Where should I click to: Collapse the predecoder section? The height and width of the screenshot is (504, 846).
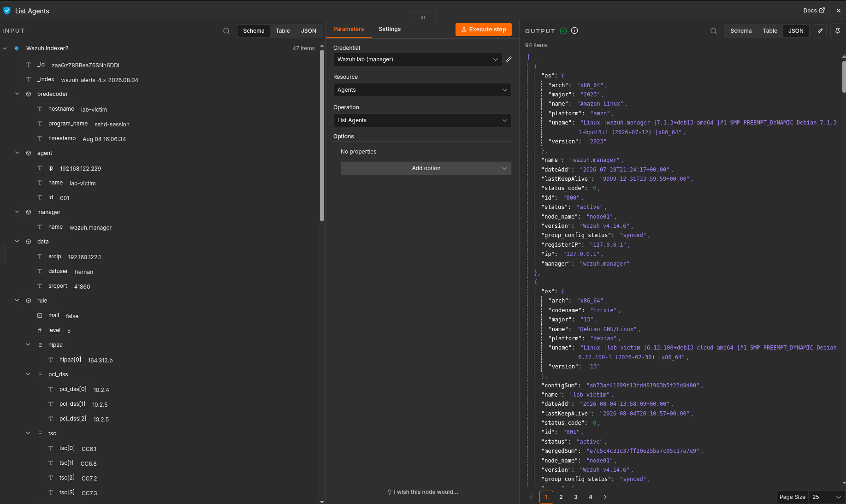(17, 94)
